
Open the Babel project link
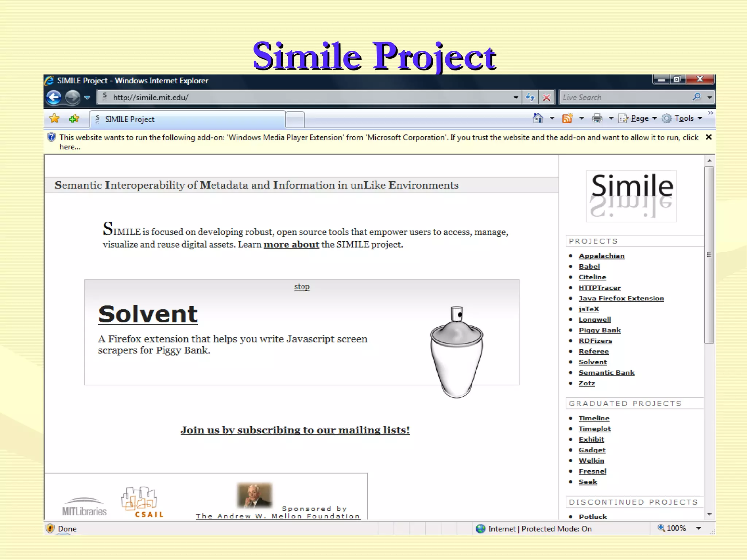pos(589,267)
